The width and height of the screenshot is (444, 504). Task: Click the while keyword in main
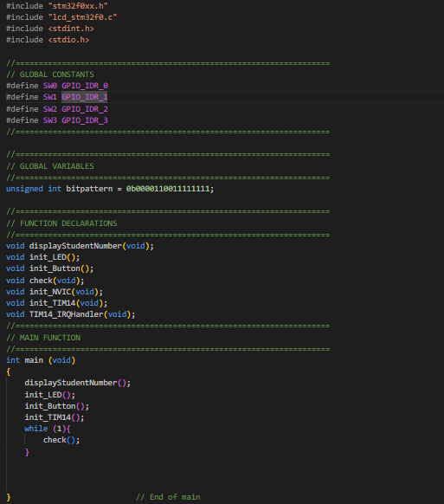click(x=36, y=429)
